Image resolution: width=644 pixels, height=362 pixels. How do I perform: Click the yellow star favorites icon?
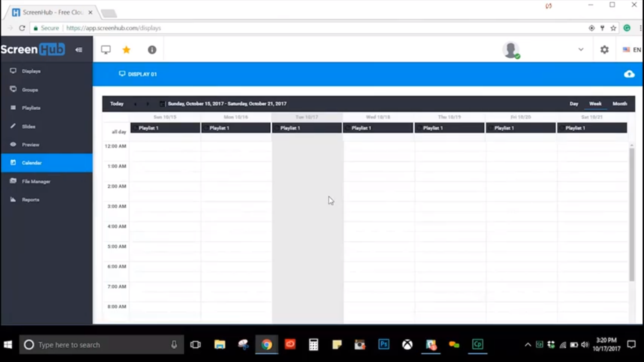pyautogui.click(x=126, y=50)
